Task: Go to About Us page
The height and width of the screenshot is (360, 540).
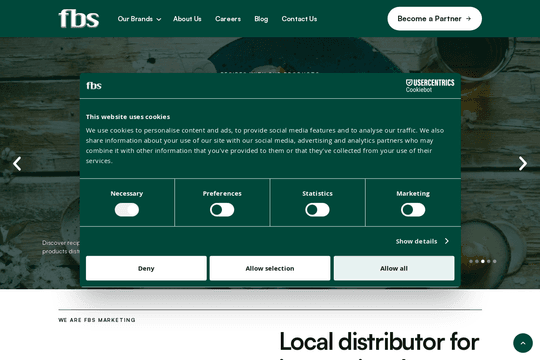Action: pyautogui.click(x=187, y=19)
